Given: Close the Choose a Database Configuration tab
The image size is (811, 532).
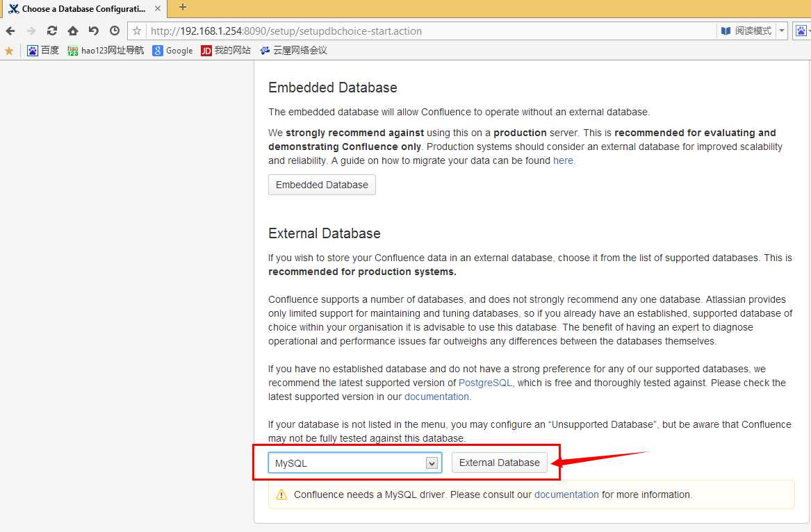Looking at the screenshot, I should pos(158,8).
